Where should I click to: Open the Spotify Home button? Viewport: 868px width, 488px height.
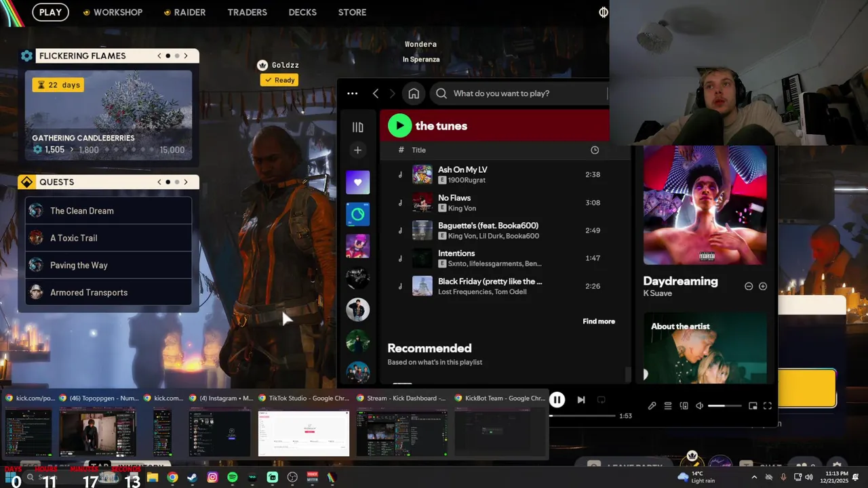click(x=414, y=94)
